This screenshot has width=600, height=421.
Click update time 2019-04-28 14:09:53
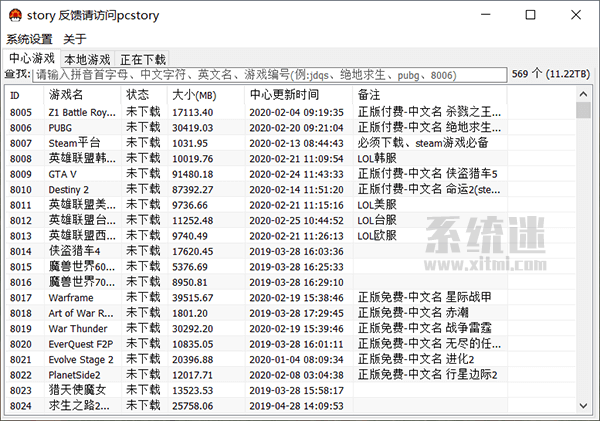[x=297, y=406]
